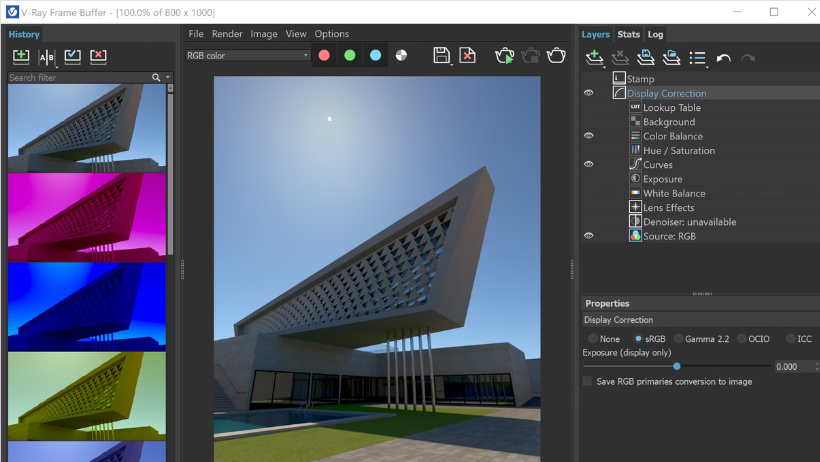
Task: Select the magenta history thumbnail
Action: pyautogui.click(x=87, y=218)
